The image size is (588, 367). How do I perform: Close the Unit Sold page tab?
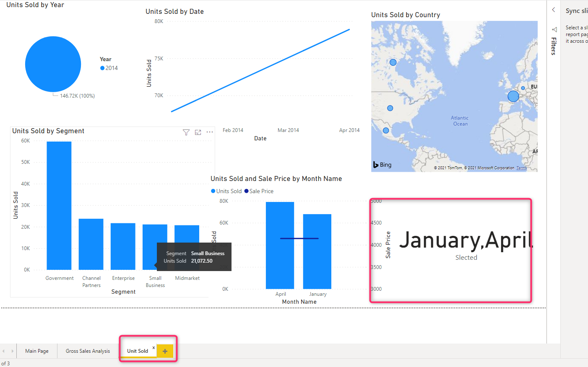154,348
